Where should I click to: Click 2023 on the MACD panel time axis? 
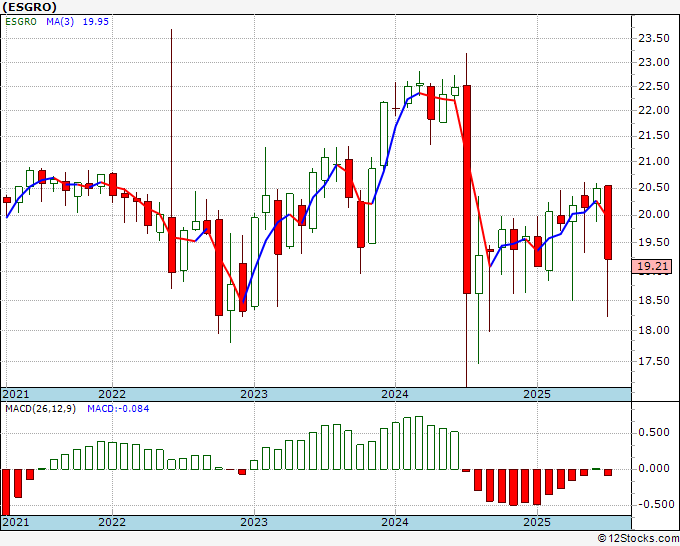[x=254, y=522]
